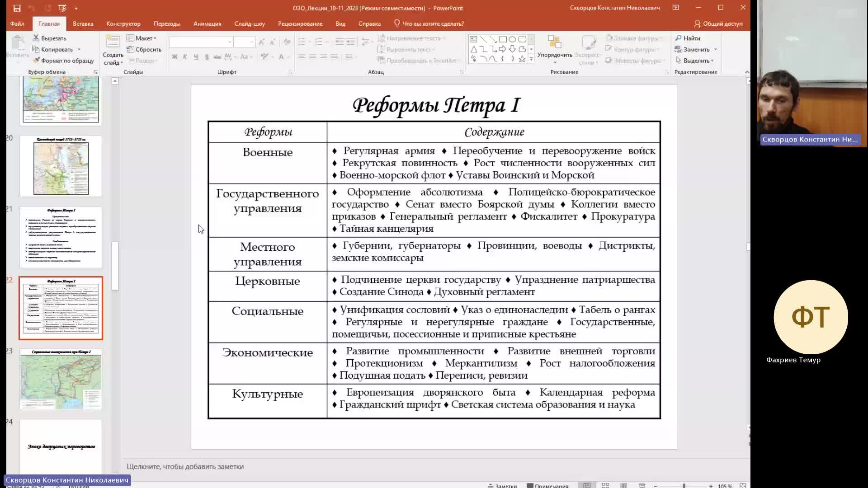868x488 pixels.
Task: Center text in Абзац group
Action: click(312, 56)
